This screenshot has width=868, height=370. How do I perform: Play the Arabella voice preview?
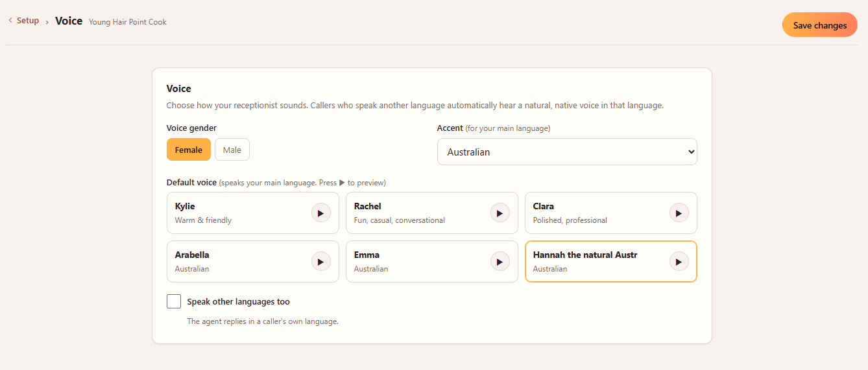321,261
